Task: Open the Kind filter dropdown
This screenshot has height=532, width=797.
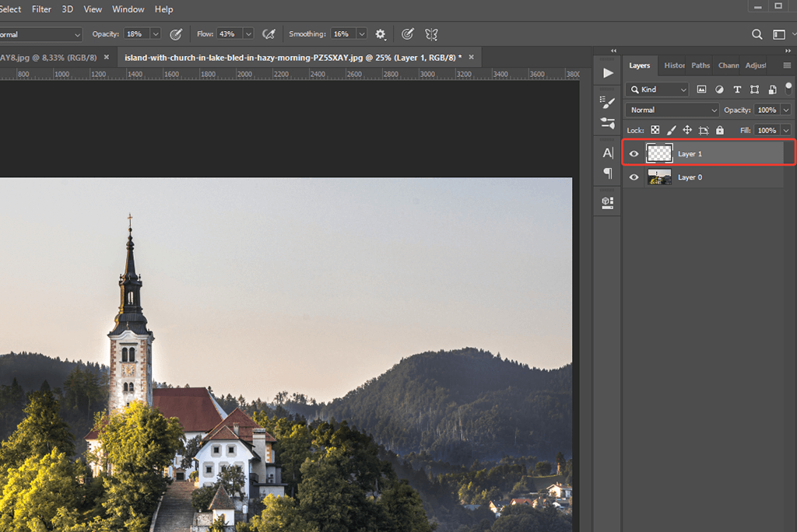Action: pos(658,89)
